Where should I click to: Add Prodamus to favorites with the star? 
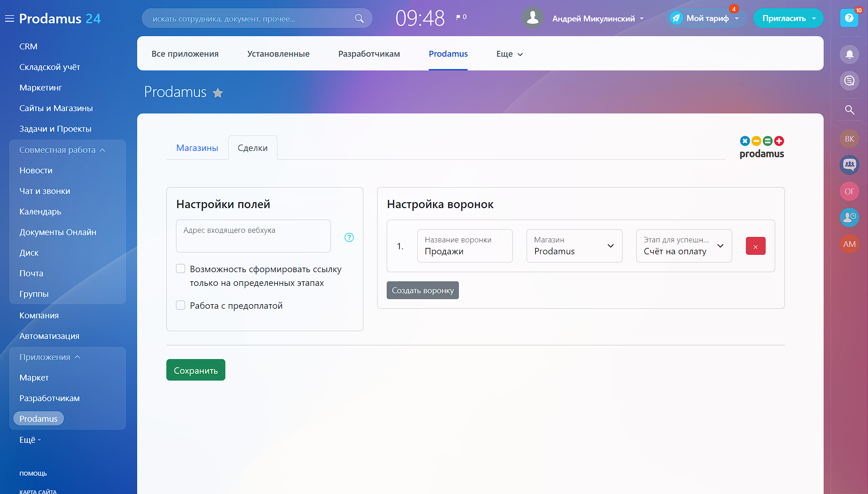(218, 93)
